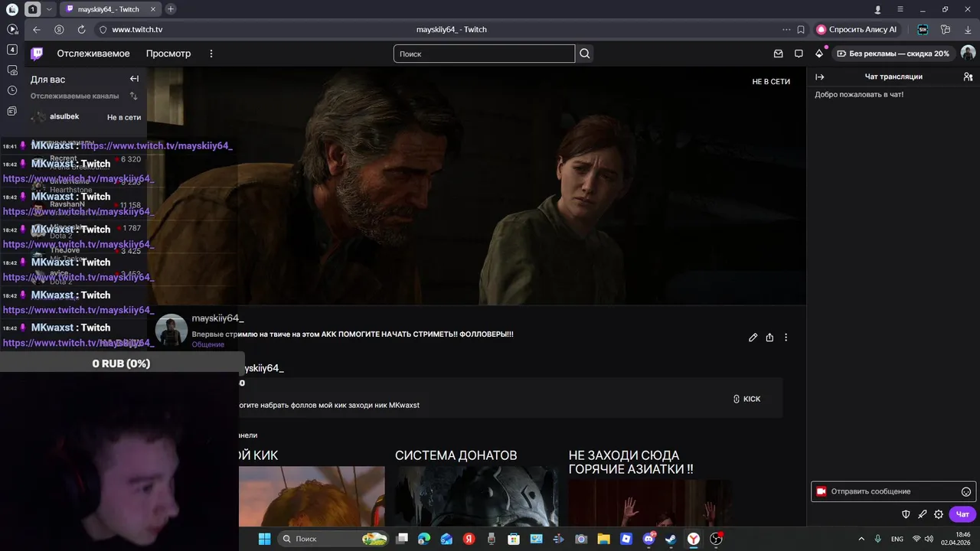Expand tab group dropdown arrow
980x551 pixels.
50,9
